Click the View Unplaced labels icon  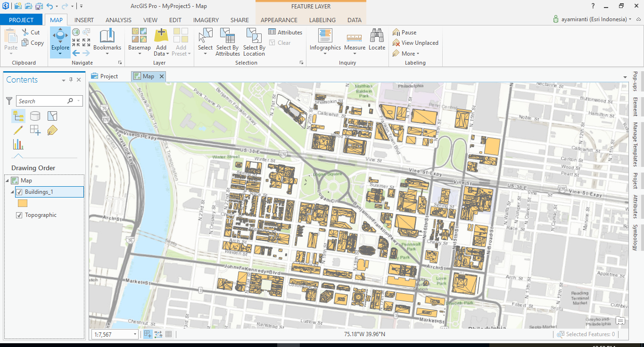tap(396, 42)
